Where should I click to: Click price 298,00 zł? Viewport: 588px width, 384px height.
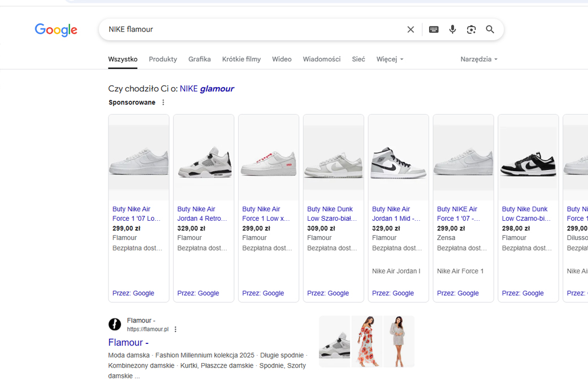click(x=516, y=228)
